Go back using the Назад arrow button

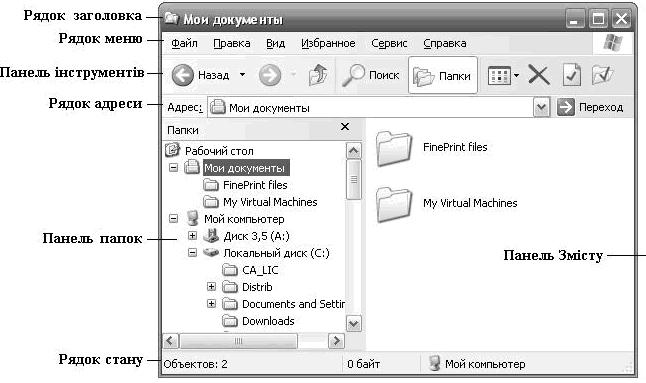click(183, 75)
